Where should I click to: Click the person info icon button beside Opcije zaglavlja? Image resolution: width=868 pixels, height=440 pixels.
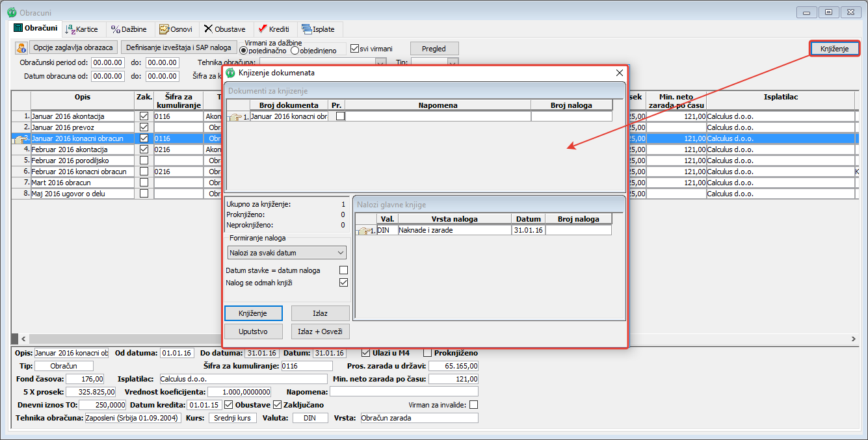click(x=21, y=48)
